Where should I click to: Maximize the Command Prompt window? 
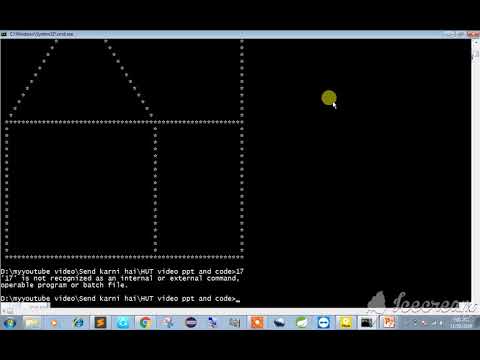[x=461, y=34]
